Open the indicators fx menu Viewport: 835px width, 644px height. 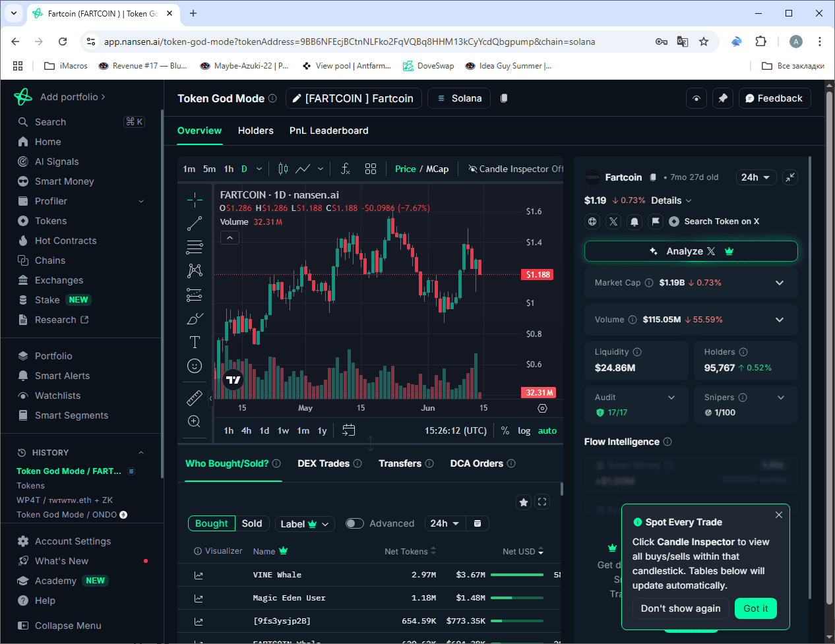[345, 169]
